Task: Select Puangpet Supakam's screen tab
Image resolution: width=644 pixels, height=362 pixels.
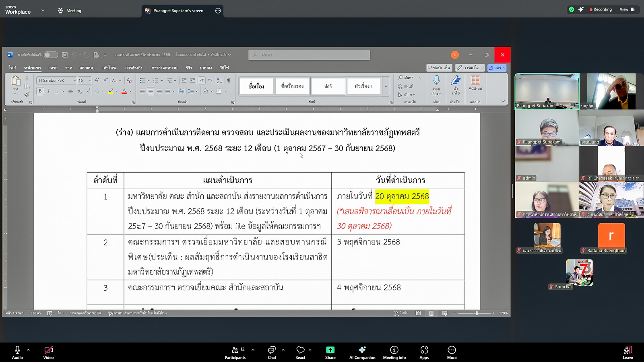Action: (178, 11)
